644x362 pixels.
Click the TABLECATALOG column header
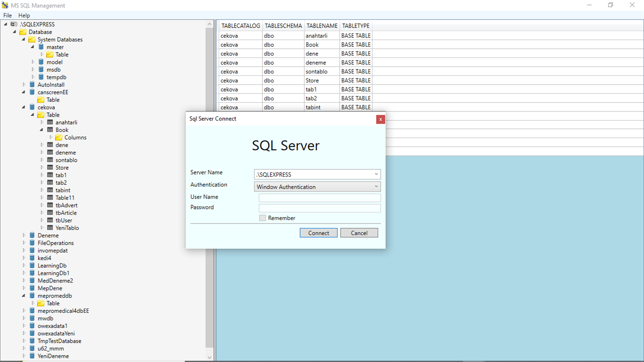coord(241,26)
